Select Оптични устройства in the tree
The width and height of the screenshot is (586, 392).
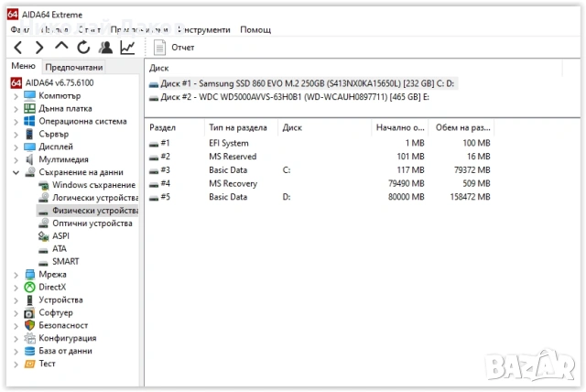(92, 223)
